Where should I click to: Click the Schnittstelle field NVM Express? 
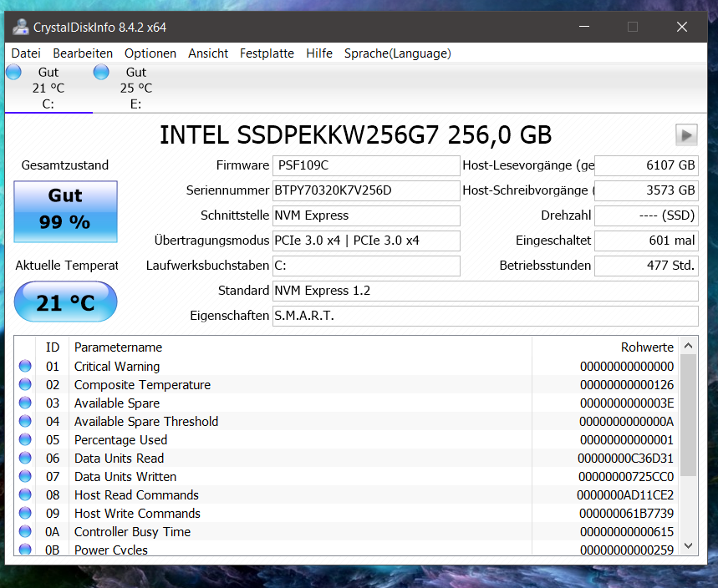click(x=366, y=215)
